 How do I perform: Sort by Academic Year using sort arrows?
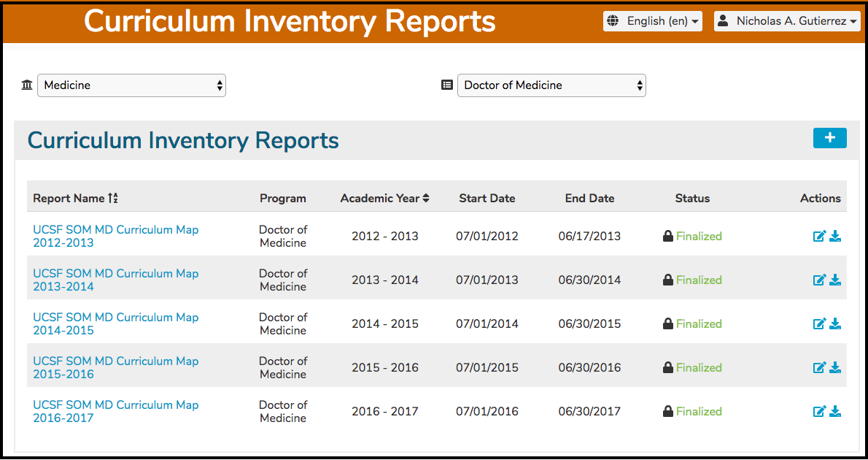[x=426, y=199]
